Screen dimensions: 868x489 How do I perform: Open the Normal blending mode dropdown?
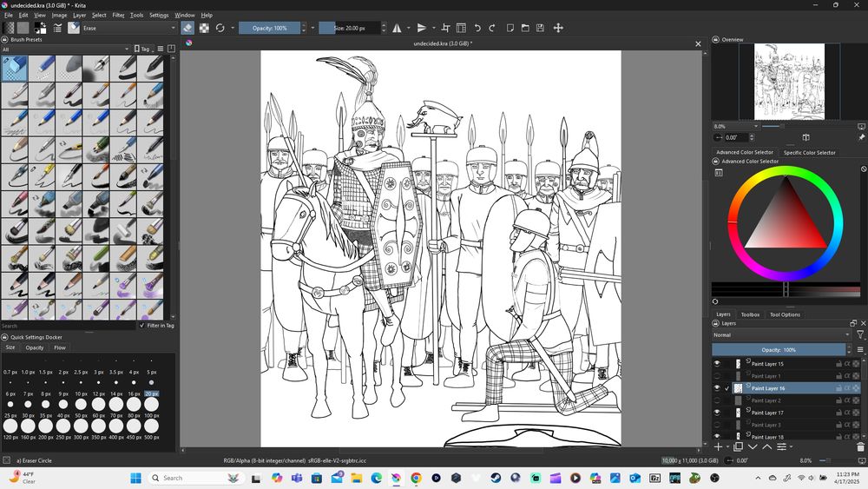780,334
